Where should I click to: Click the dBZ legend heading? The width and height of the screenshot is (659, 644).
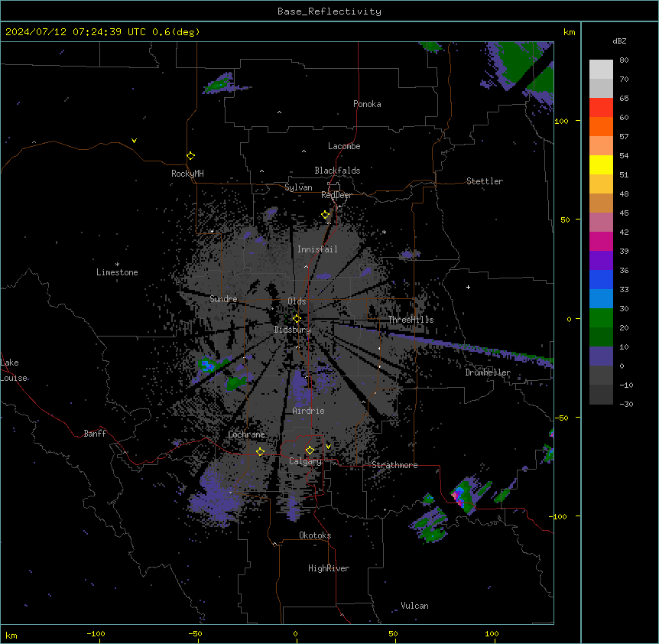tap(619, 41)
